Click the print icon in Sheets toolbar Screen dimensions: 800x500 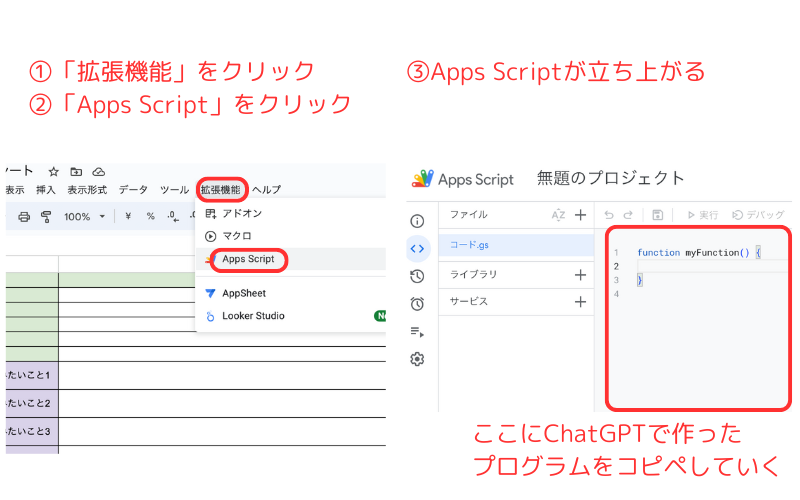(24, 217)
